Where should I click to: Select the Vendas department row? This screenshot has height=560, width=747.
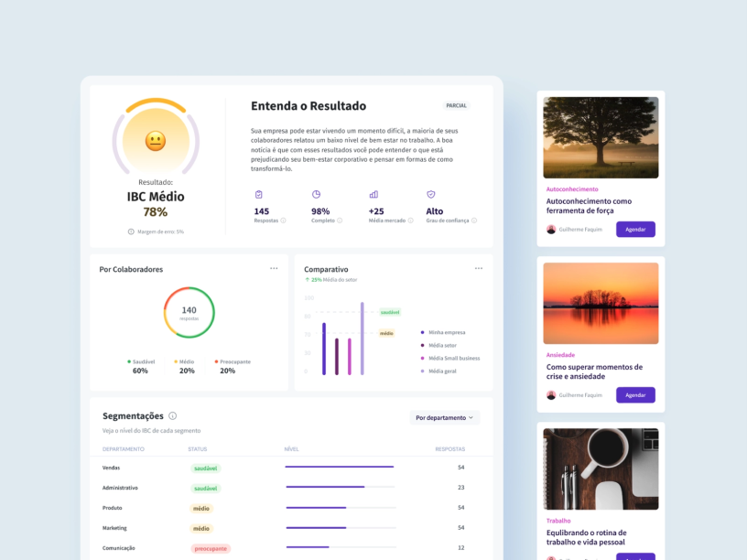[x=291, y=468]
